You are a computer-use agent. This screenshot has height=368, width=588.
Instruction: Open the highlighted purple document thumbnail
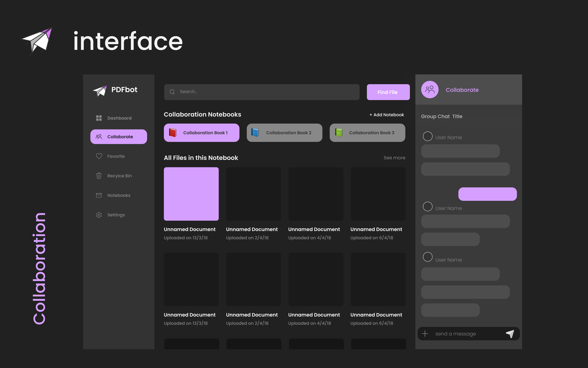[191, 194]
